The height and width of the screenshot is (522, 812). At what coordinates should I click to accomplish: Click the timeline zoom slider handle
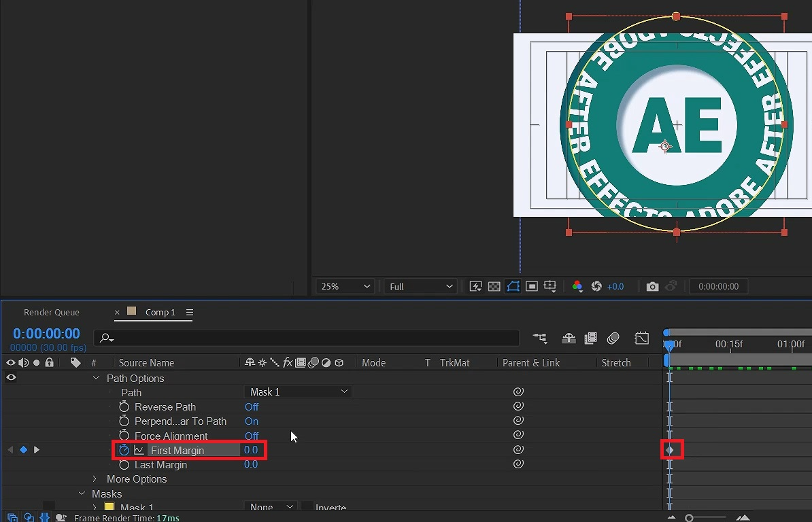pyautogui.click(x=689, y=517)
